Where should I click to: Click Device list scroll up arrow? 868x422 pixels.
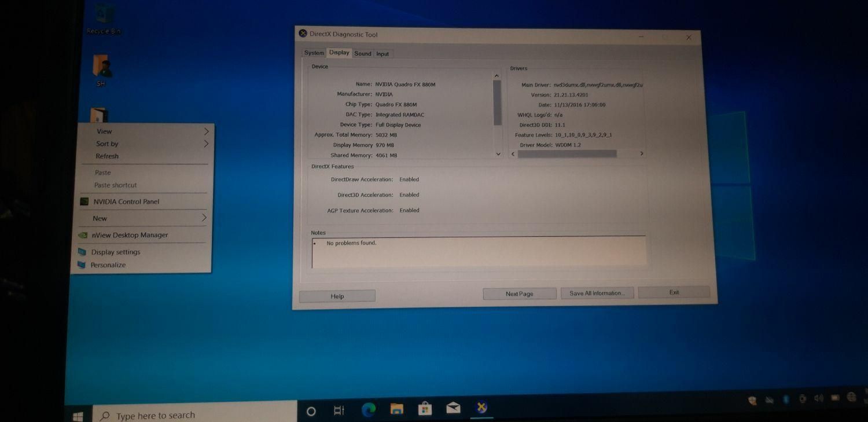point(497,76)
